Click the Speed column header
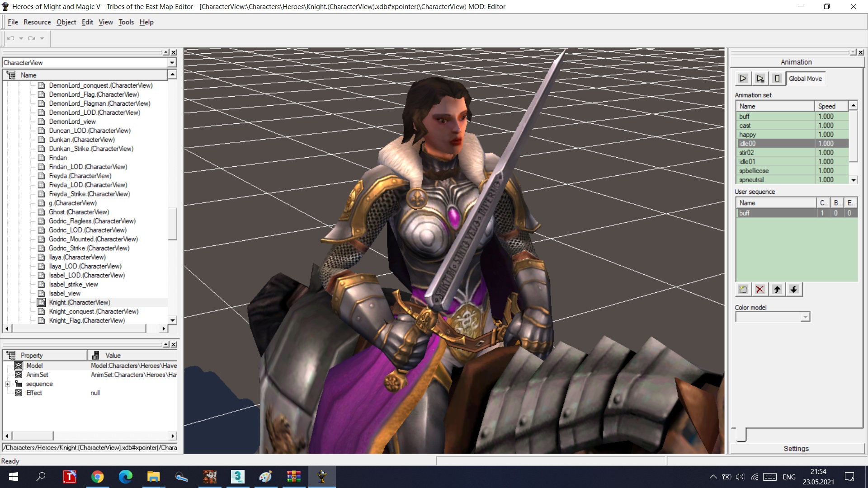Viewport: 868px width, 488px height. pos(831,106)
